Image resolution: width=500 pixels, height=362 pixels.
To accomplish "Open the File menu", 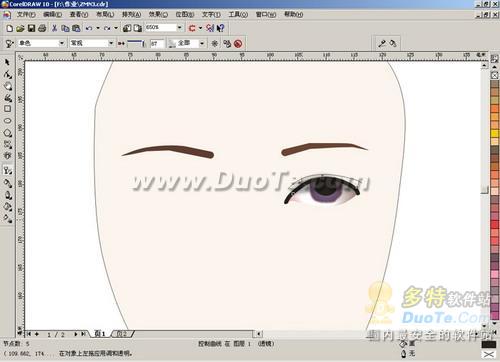I will [26, 14].
